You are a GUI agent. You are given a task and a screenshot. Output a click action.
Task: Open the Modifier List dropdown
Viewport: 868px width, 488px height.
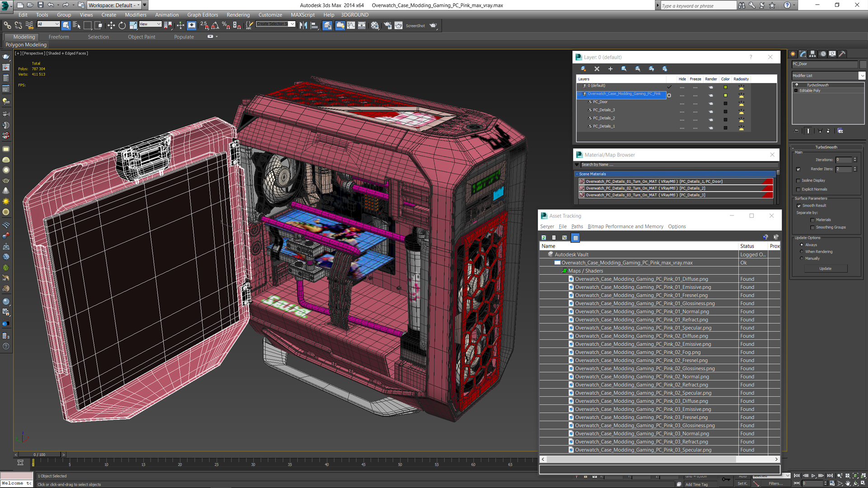click(x=862, y=75)
